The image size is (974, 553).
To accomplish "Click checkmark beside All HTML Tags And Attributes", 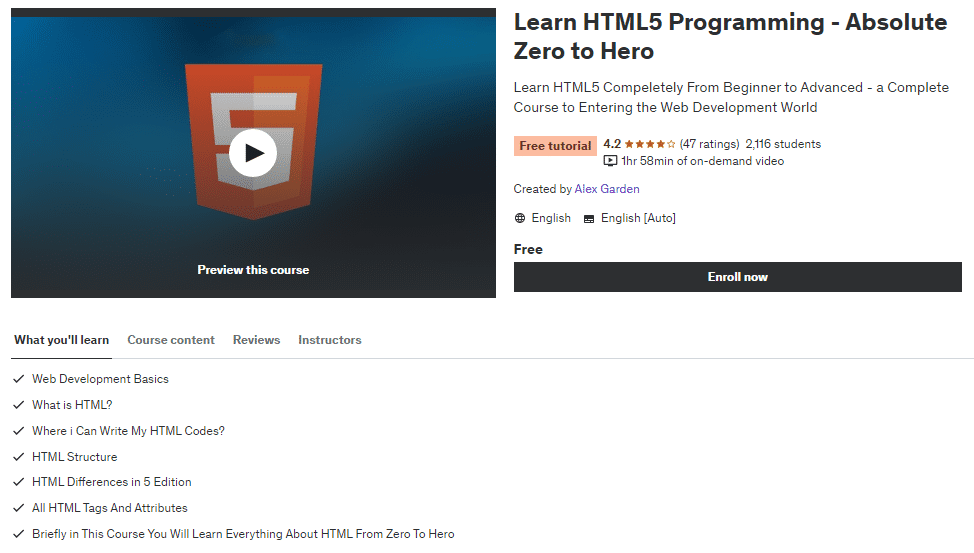I will 19,508.
